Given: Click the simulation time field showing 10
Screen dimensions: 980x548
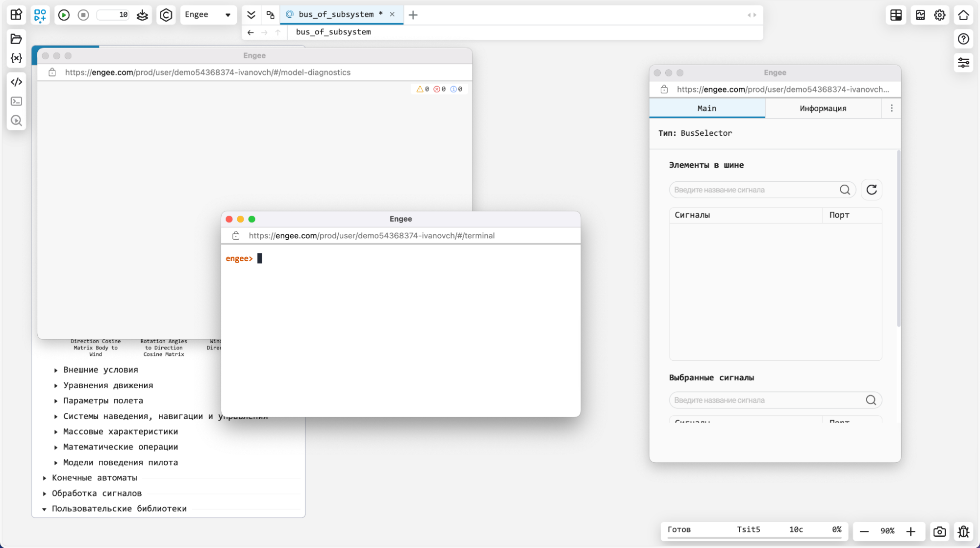Looking at the screenshot, I should pos(113,15).
